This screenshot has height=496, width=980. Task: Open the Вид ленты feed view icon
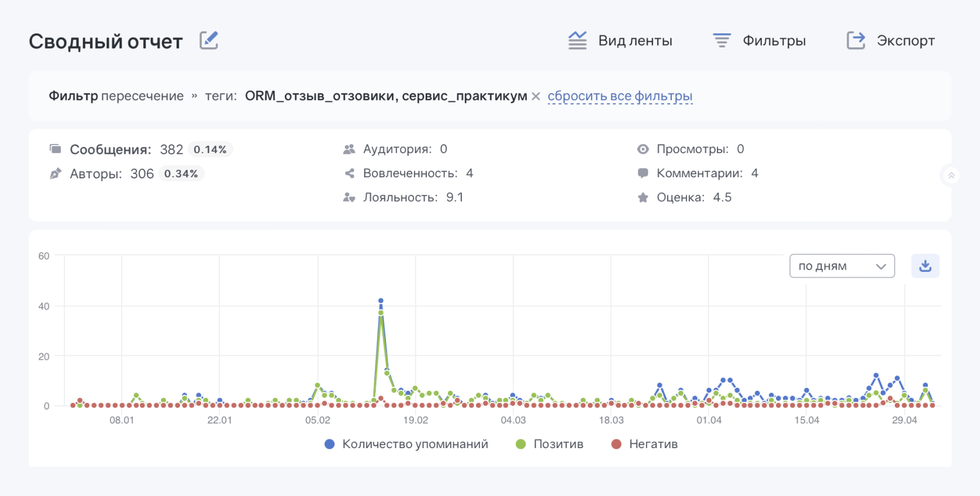click(x=577, y=40)
